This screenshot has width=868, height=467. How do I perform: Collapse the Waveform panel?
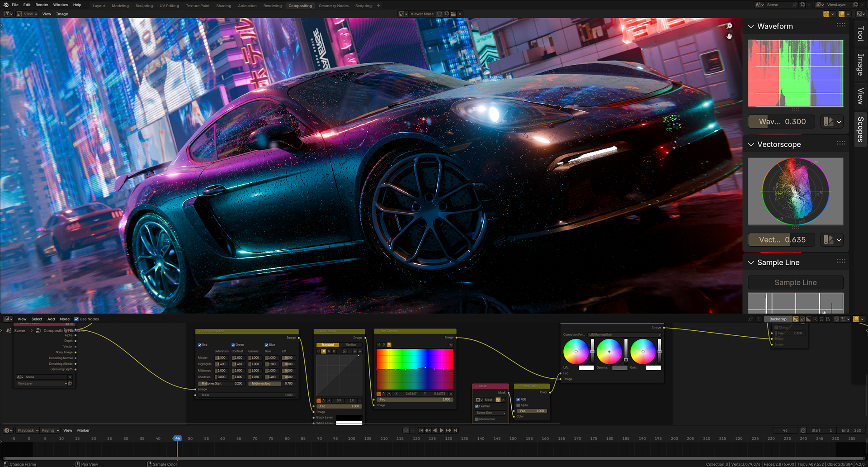pos(751,26)
